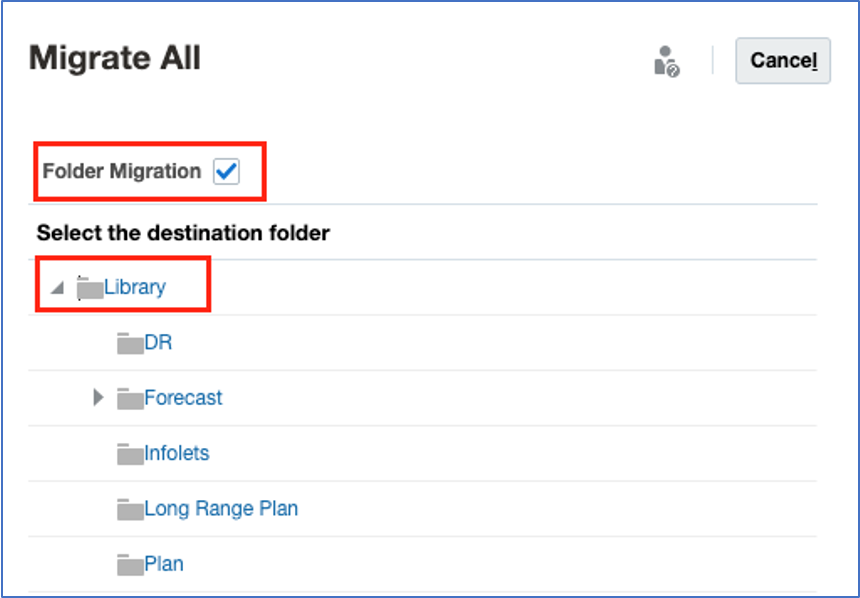860x598 pixels.
Task: Click the Folder Migration label
Action: (122, 172)
